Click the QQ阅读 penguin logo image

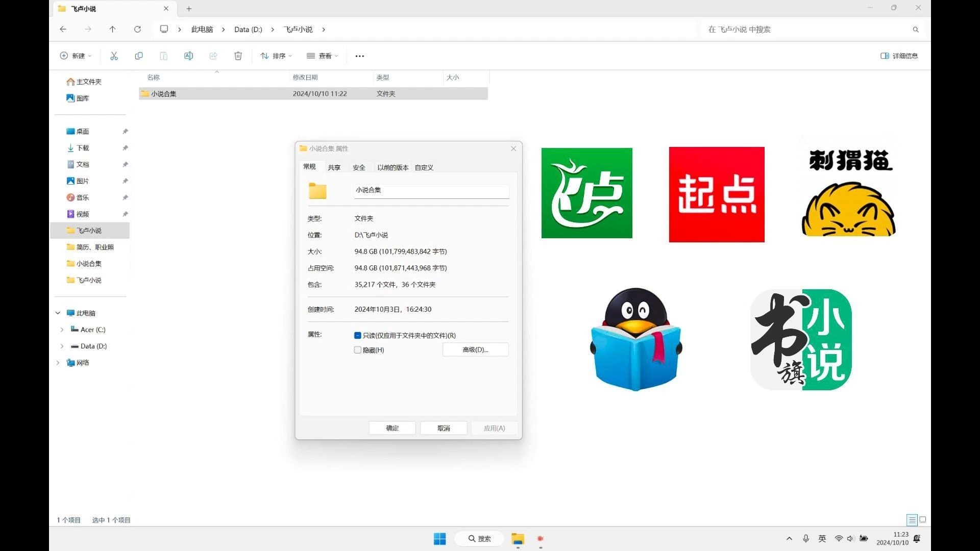tap(635, 339)
